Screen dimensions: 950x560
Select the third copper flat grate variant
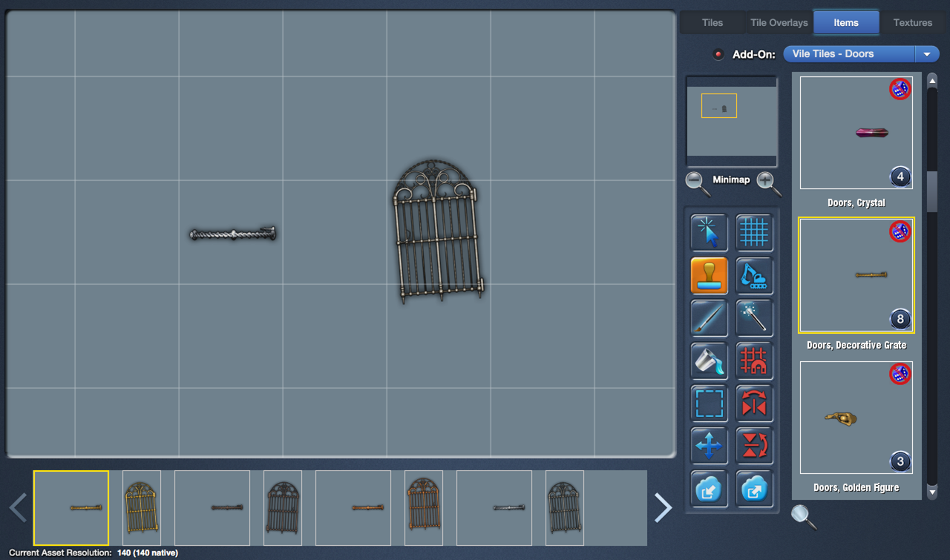click(x=353, y=508)
